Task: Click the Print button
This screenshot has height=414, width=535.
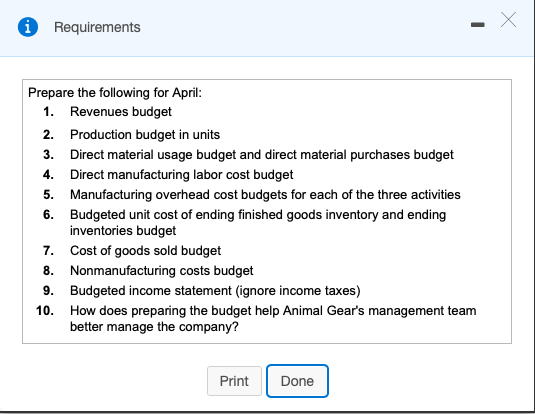Action: [234, 381]
